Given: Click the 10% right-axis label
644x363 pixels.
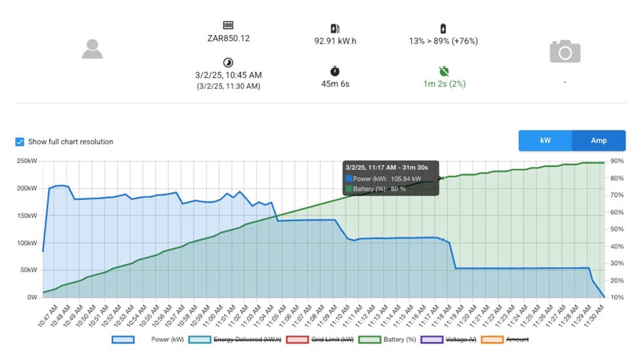Looking at the screenshot, I should tap(617, 297).
